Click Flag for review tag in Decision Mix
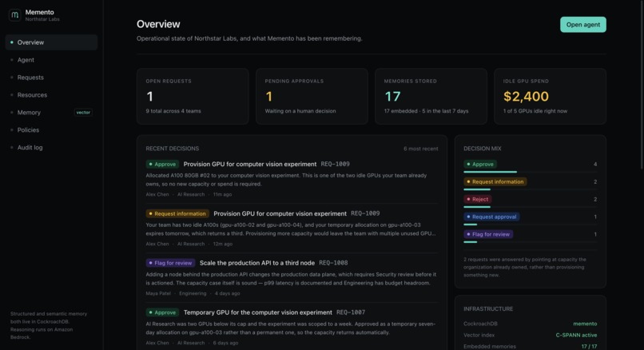Screen dimensions: 644x350 coord(488,234)
